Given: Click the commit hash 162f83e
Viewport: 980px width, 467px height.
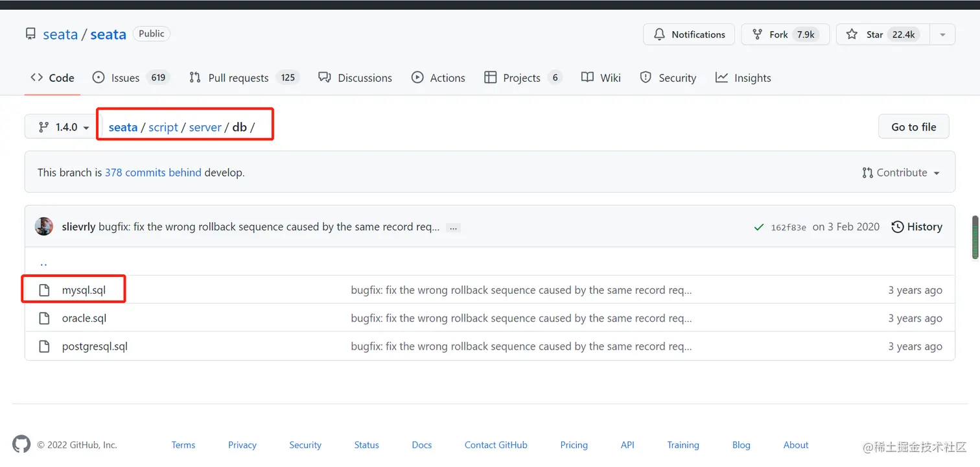Looking at the screenshot, I should (x=789, y=228).
